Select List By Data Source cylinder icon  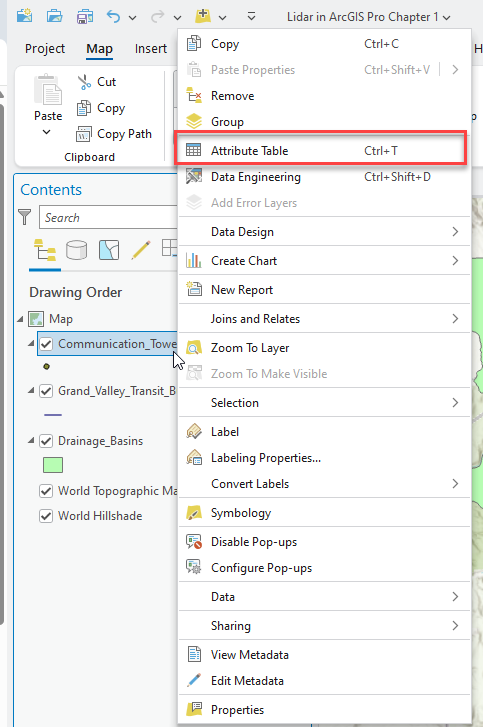coord(76,250)
